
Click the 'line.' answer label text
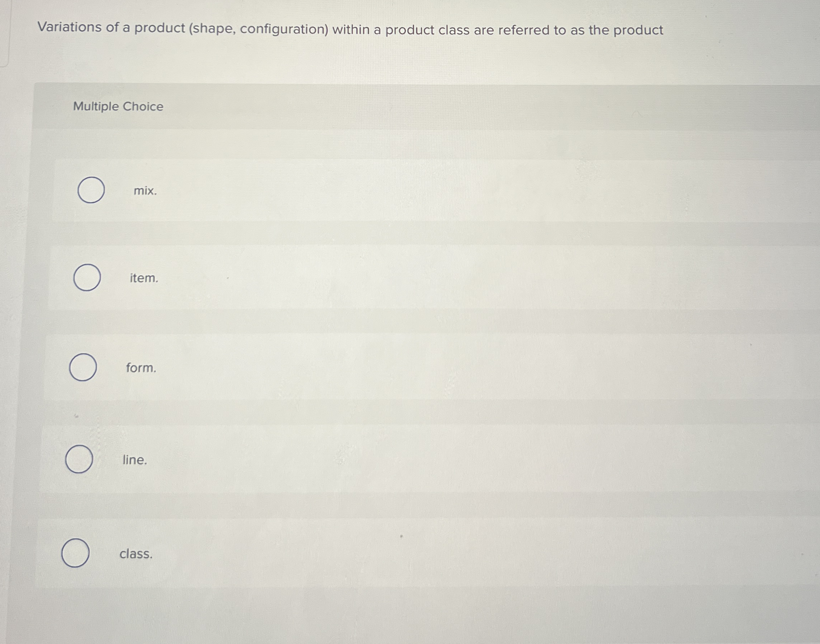click(x=134, y=459)
